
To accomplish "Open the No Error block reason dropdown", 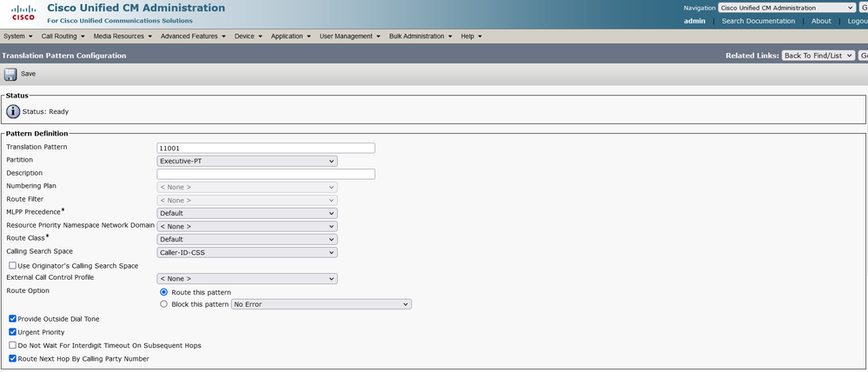I will pyautogui.click(x=321, y=304).
